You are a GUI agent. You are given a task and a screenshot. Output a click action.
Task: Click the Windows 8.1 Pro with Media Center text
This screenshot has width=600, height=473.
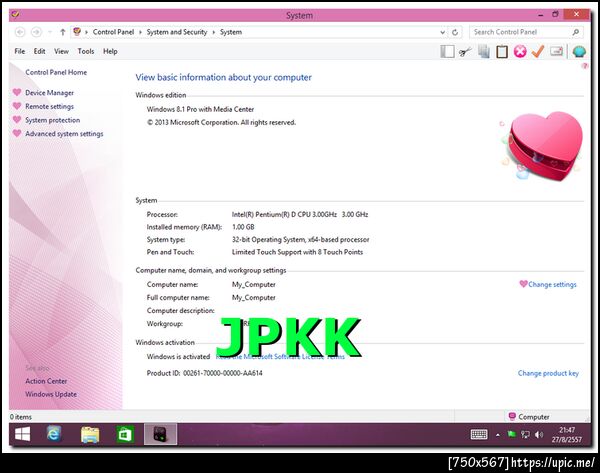(x=200, y=109)
